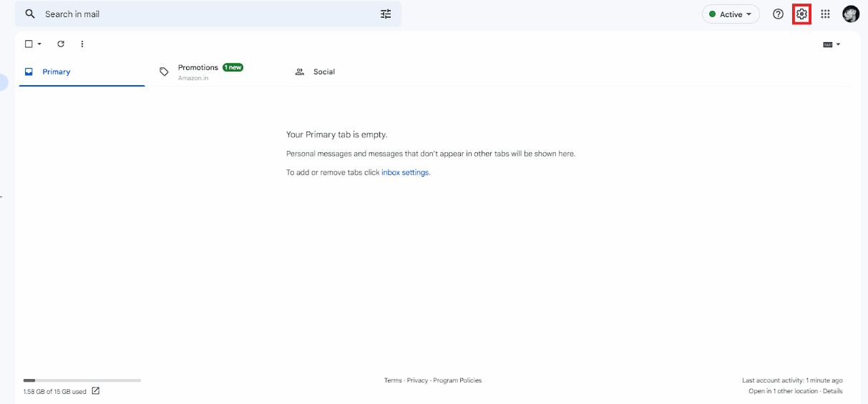Click 'Last account activity: 1 minute ago'

792,380
